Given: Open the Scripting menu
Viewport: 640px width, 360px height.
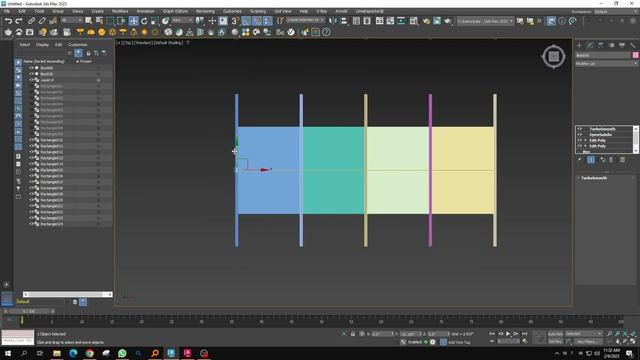Looking at the screenshot, I should point(258,11).
